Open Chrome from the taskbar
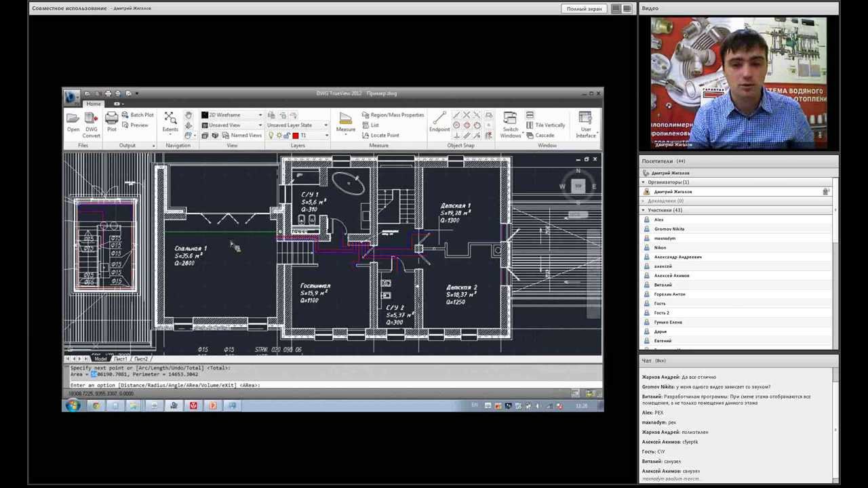This screenshot has height=488, width=868. pyautogui.click(x=96, y=405)
